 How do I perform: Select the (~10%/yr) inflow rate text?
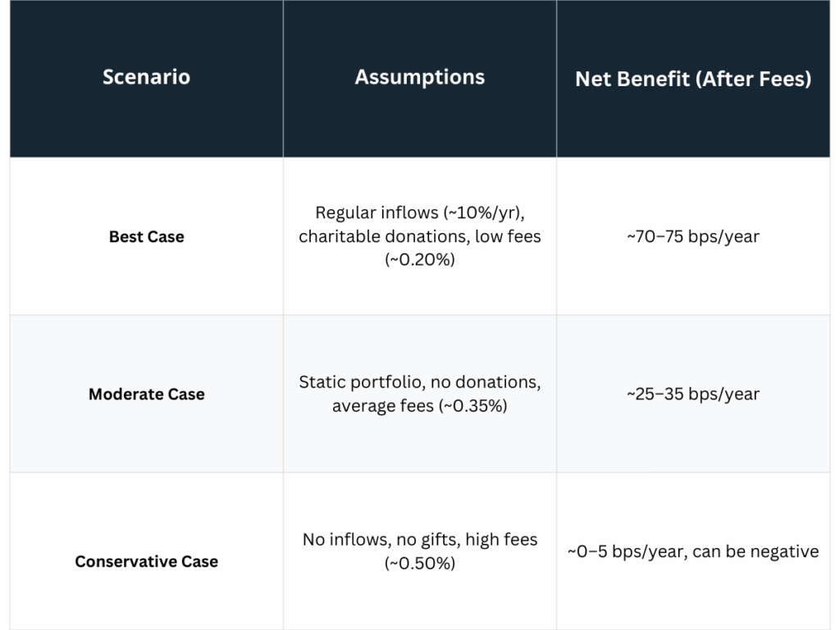click(x=482, y=213)
